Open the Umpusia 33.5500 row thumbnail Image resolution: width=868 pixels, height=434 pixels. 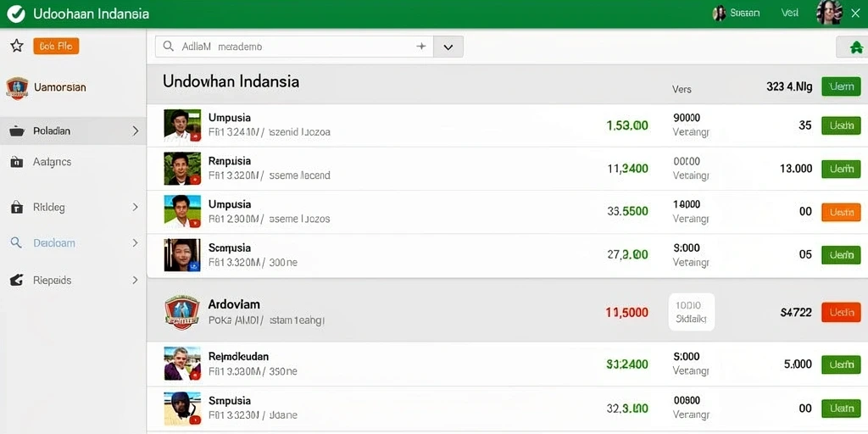(x=182, y=211)
